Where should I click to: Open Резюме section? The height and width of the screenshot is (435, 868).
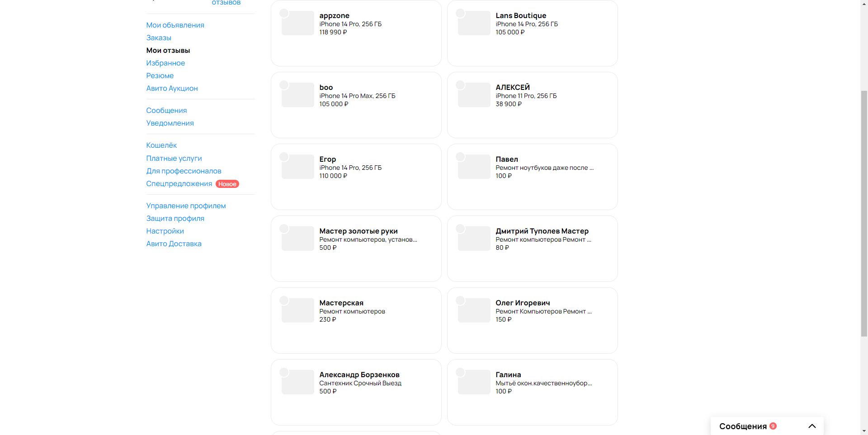coord(160,75)
